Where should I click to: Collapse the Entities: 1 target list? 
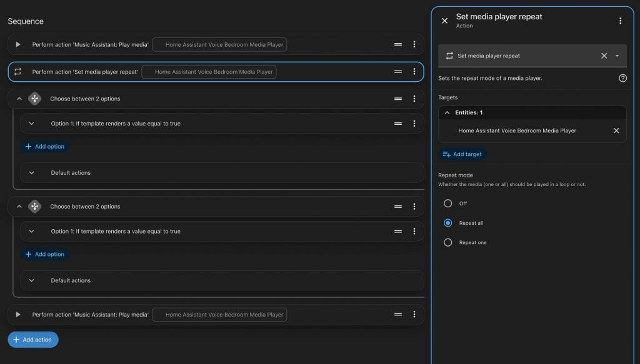pyautogui.click(x=447, y=112)
